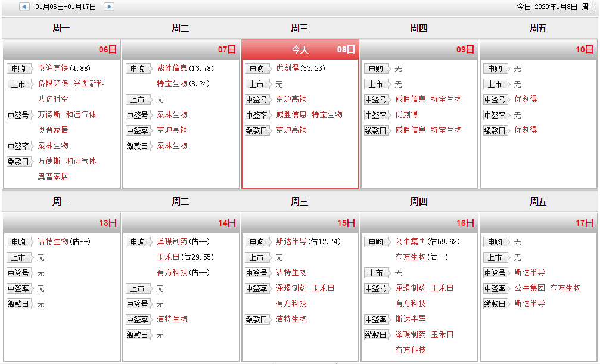
Task: Open 优刻得 in 09日 中签率 row
Action: (x=407, y=114)
